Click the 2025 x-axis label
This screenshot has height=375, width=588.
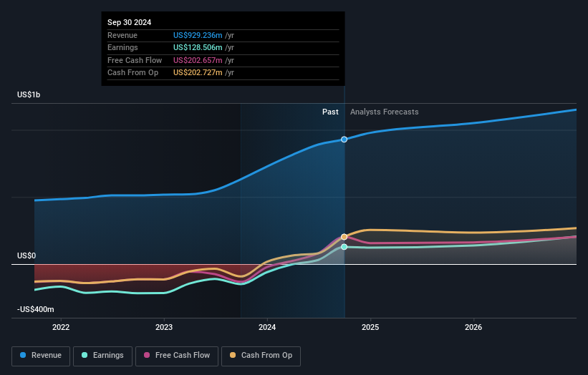pos(370,328)
